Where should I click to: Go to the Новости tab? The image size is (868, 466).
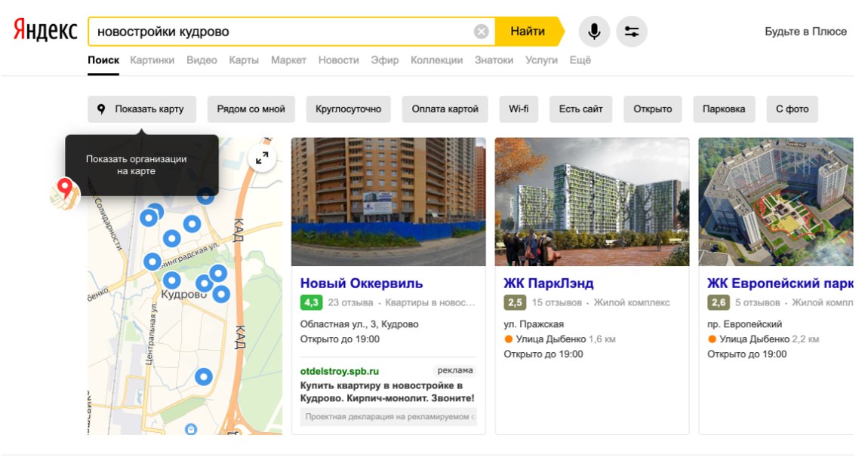coord(338,60)
